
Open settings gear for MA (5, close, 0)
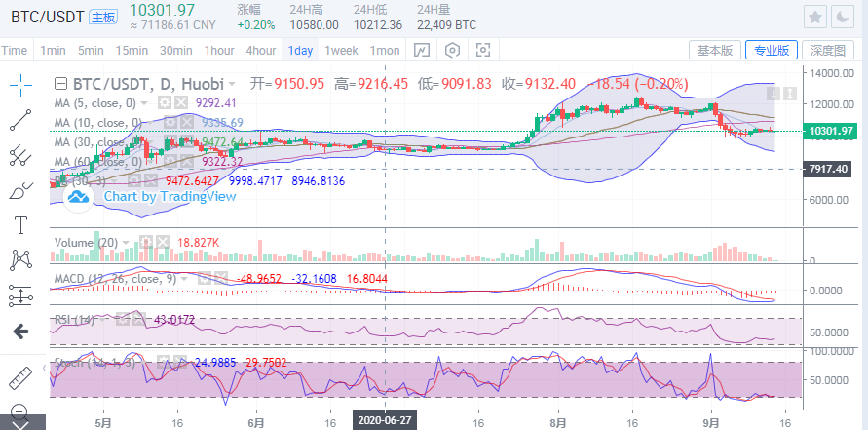[x=164, y=102]
